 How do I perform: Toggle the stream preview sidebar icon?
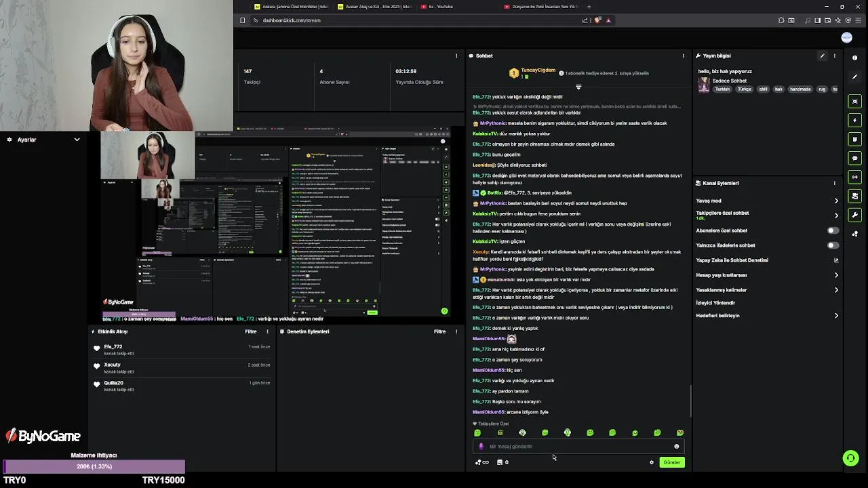pyautogui.click(x=855, y=101)
